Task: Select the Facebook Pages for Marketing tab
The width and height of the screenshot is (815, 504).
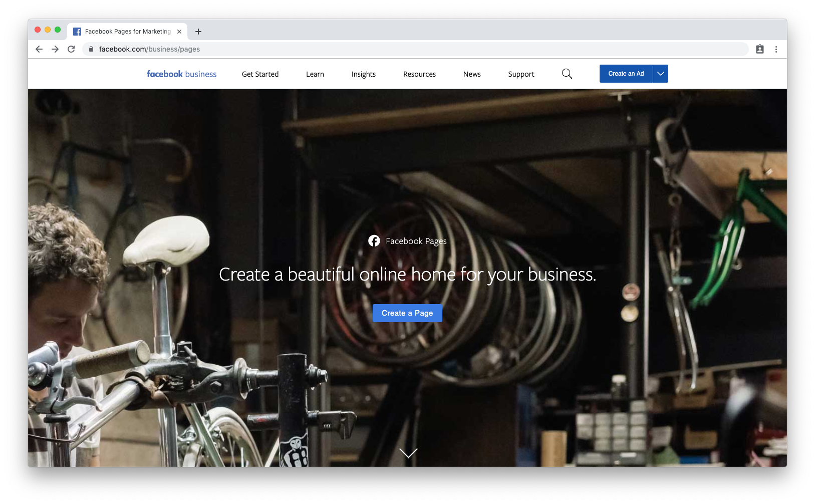Action: coord(128,32)
